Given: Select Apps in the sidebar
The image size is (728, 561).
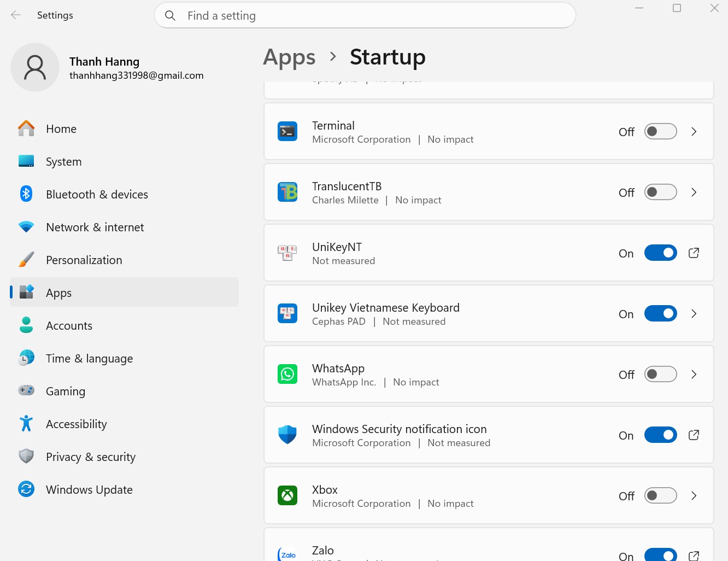Looking at the screenshot, I should tap(124, 293).
